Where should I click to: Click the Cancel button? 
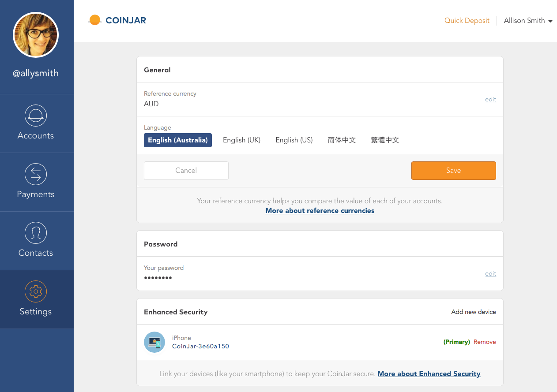[186, 171]
